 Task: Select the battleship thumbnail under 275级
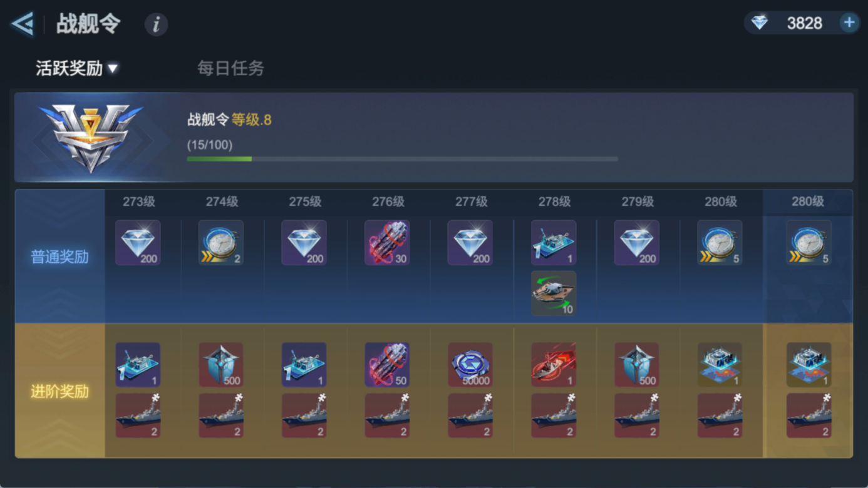(x=304, y=415)
